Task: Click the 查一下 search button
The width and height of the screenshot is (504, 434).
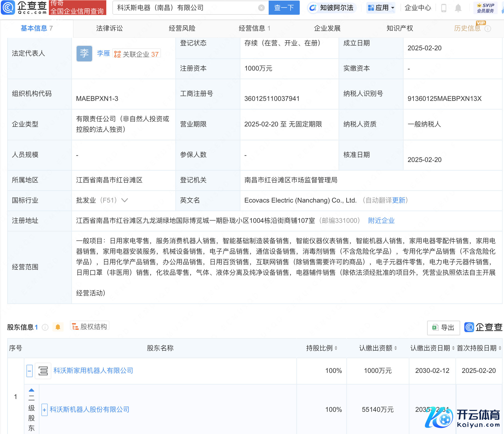Action: point(284,8)
